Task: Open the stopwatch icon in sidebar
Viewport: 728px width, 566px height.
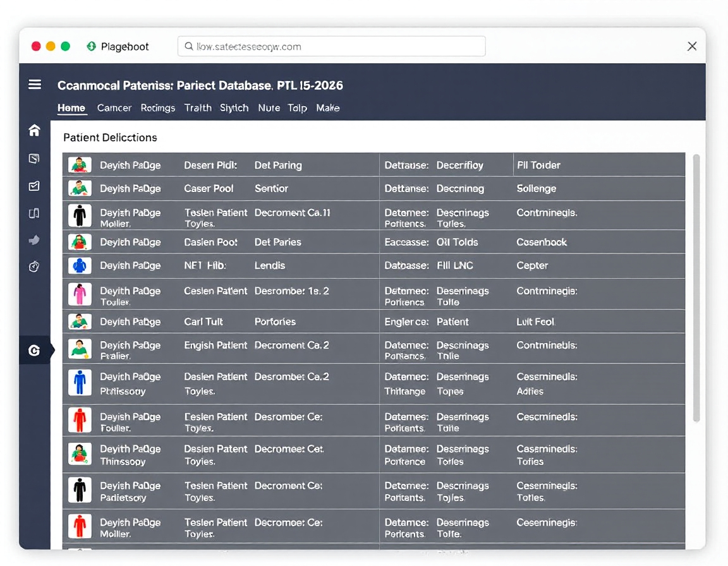Action: click(34, 267)
